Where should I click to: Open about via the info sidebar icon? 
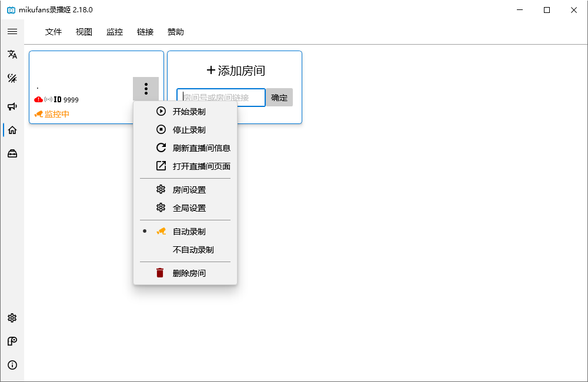point(12,365)
